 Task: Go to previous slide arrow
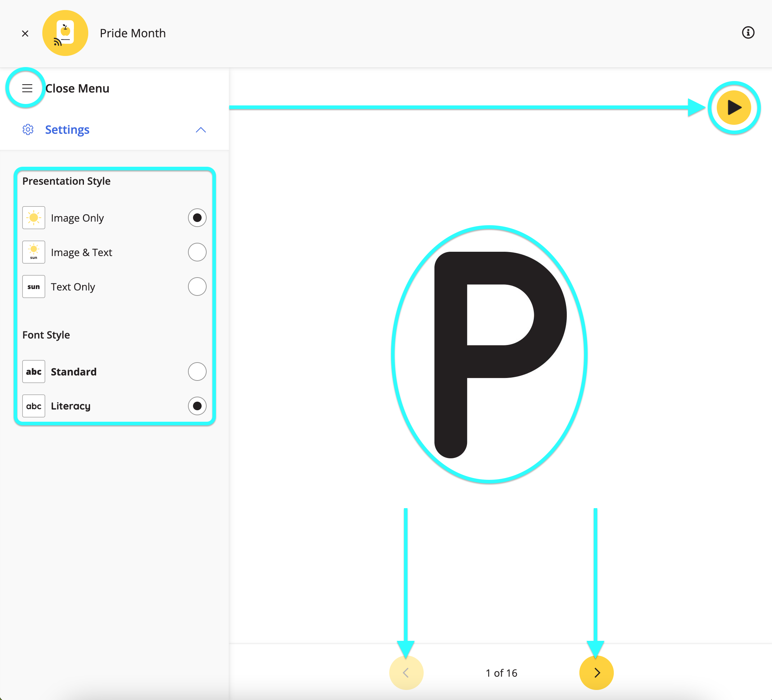pos(406,672)
